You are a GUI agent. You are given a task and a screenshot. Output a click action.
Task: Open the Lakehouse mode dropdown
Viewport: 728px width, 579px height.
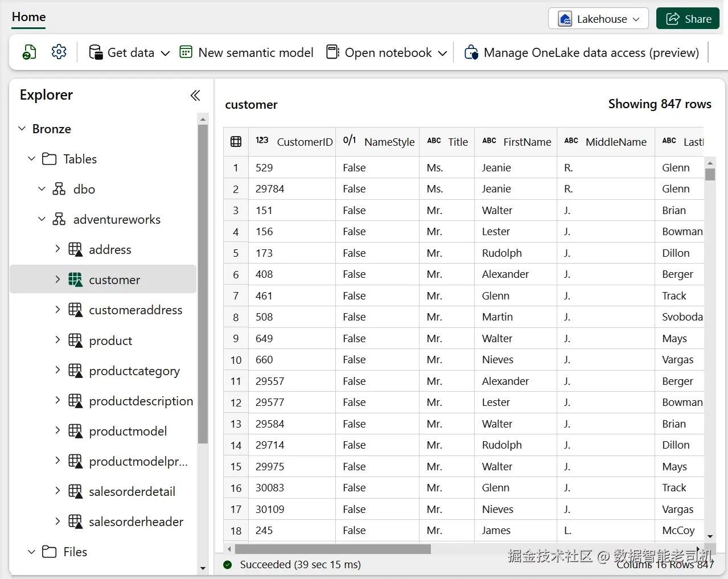(598, 19)
